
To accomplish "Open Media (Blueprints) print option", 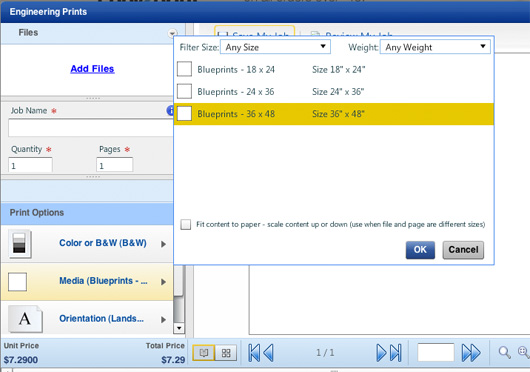I will (x=87, y=281).
